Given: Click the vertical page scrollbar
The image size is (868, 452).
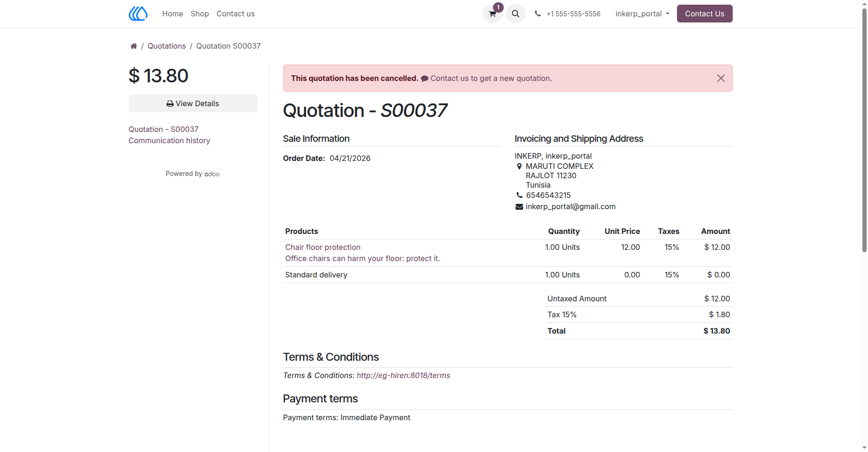Looking at the screenshot, I should (x=864, y=130).
